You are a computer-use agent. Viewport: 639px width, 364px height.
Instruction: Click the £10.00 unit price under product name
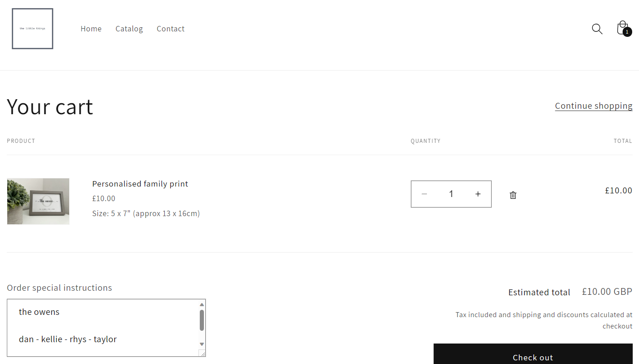click(x=104, y=198)
